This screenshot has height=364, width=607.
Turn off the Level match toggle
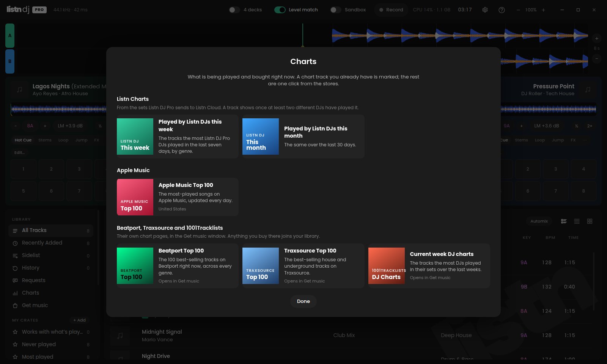[280, 10]
